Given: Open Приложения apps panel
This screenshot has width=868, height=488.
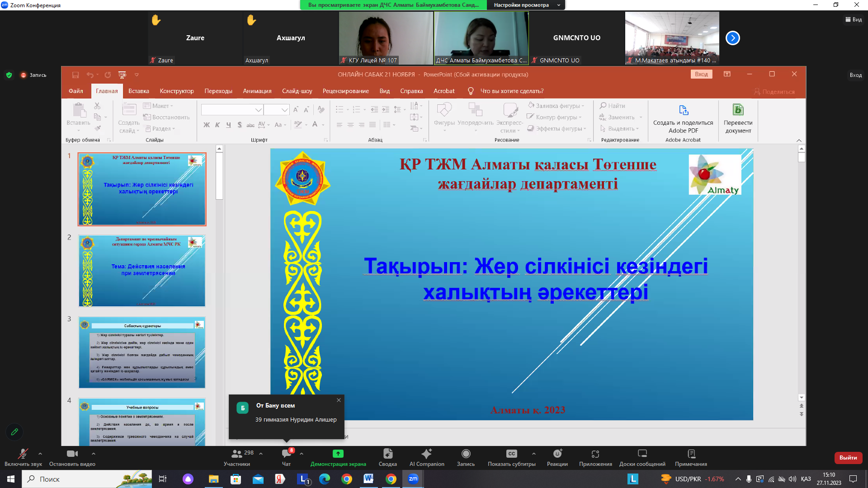Looking at the screenshot, I should 595,457.
